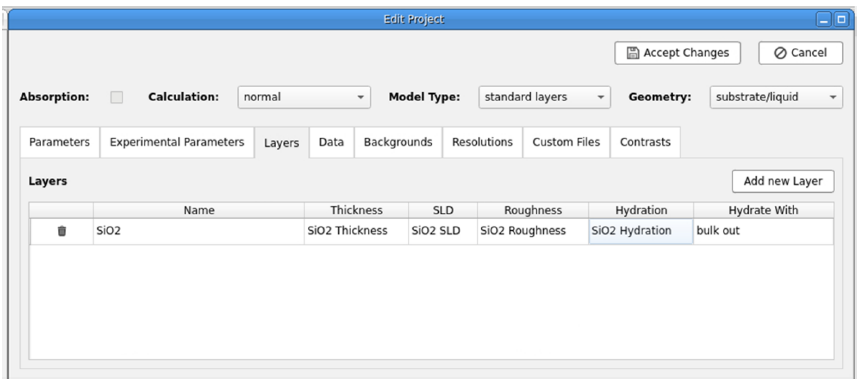Screen dimensions: 861x382
Task: Open the Experimental Parameters tab
Action: pos(177,142)
